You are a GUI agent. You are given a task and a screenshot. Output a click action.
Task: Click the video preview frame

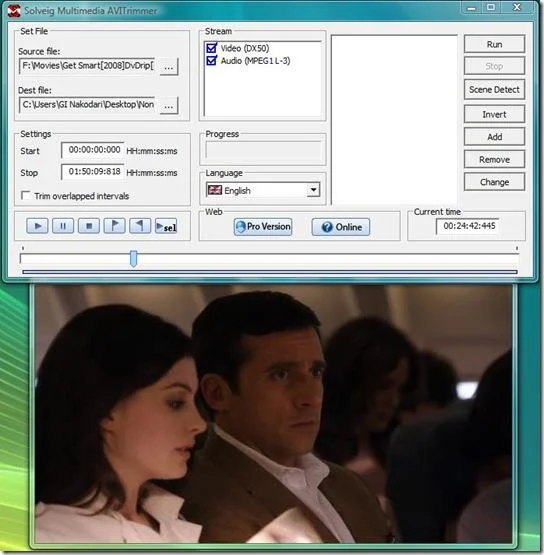(x=273, y=413)
